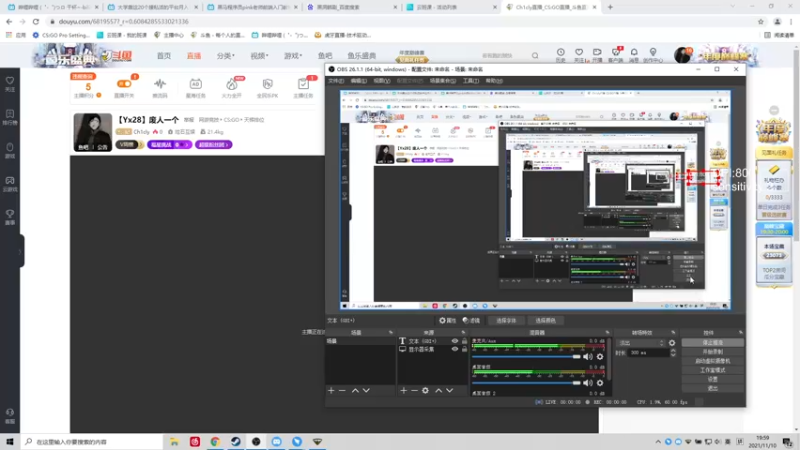Screen dimensions: 800x450
Task: Expand the 视频 dropdown on Douyu
Action: (259, 56)
